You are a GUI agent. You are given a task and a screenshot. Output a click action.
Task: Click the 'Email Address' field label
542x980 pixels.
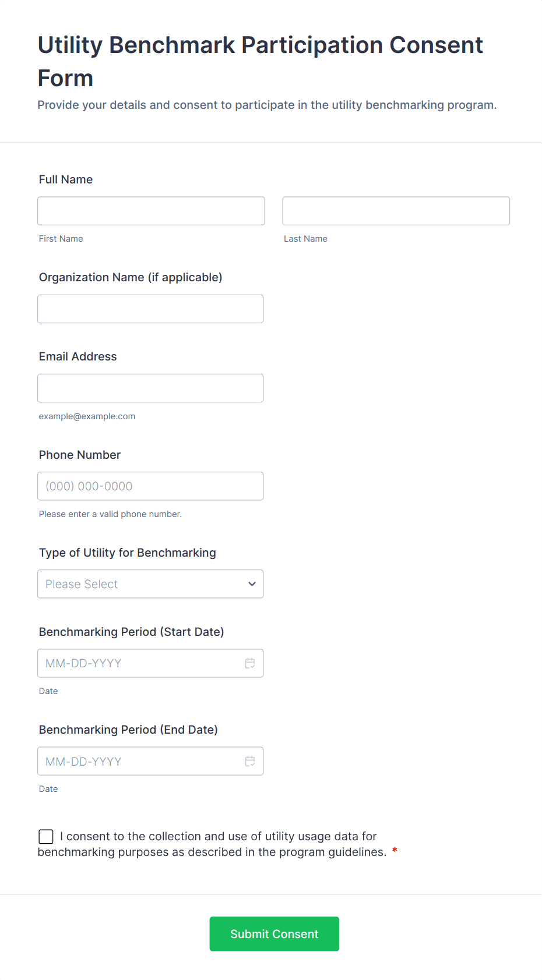pos(78,356)
